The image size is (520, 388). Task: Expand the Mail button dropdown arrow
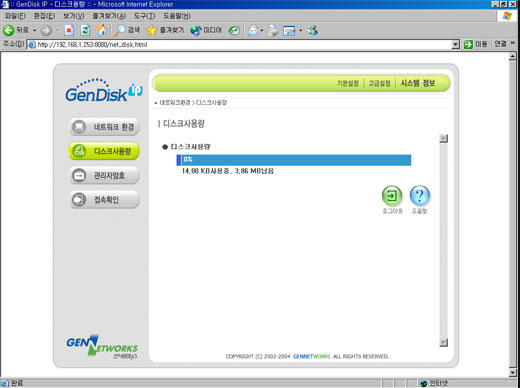point(262,31)
